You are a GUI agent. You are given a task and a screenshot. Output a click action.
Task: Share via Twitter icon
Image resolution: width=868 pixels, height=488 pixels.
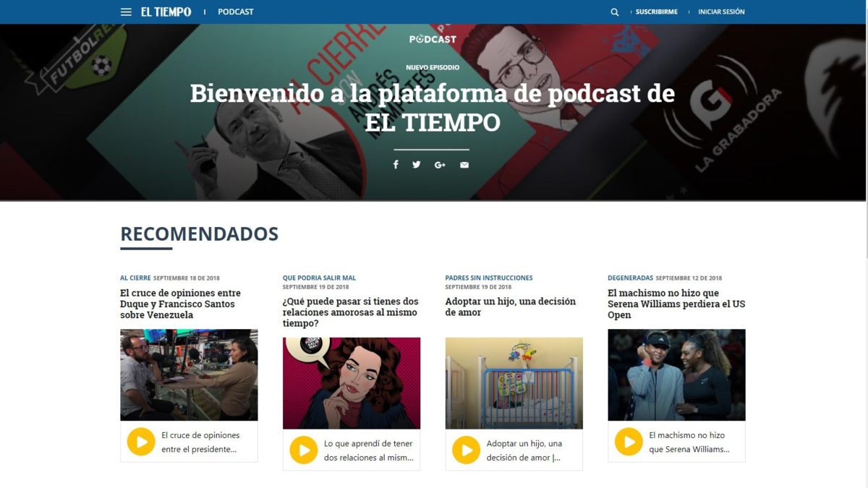point(417,165)
